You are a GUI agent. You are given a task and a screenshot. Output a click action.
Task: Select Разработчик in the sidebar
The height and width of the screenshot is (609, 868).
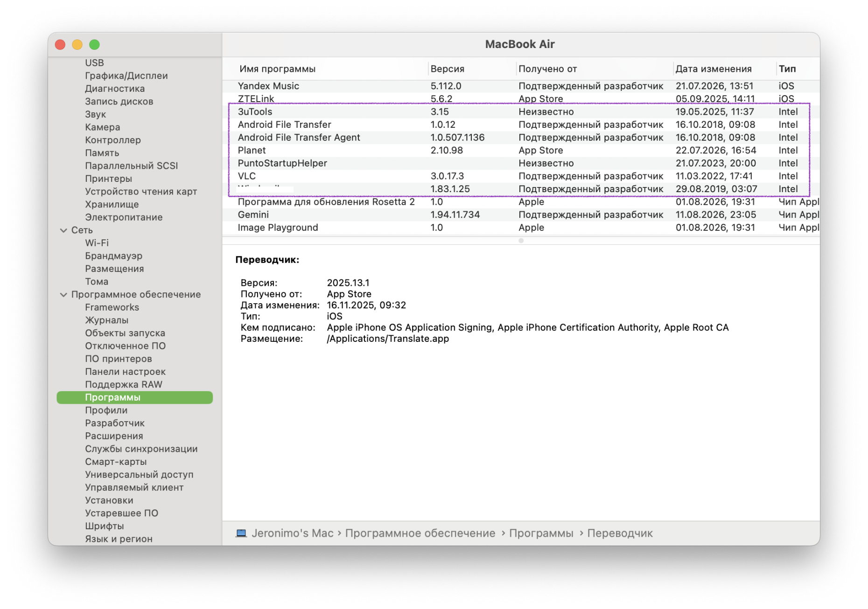(x=114, y=423)
